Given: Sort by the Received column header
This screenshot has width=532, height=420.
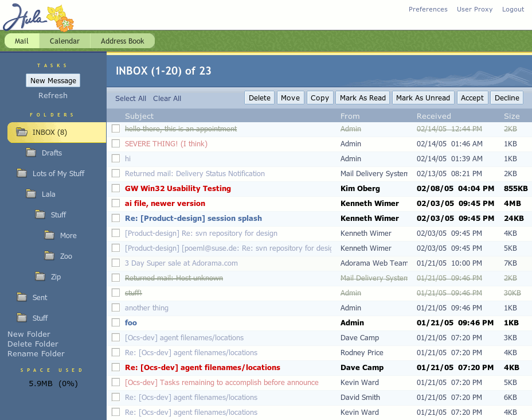Looking at the screenshot, I should pos(433,116).
